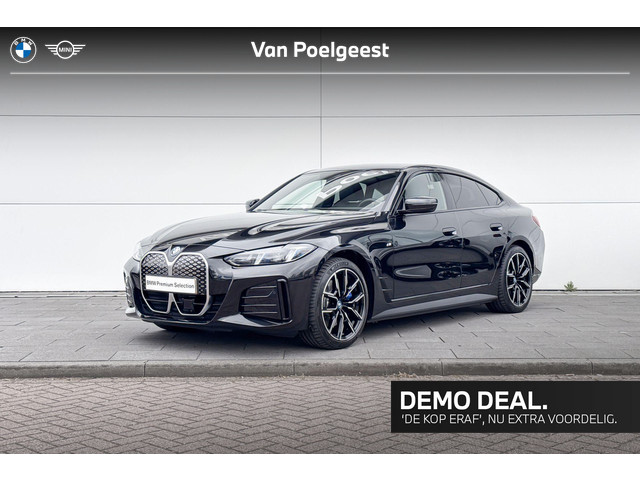Click the car's rear alloy wheel
Screen dimensions: 640x480
click(x=513, y=280)
